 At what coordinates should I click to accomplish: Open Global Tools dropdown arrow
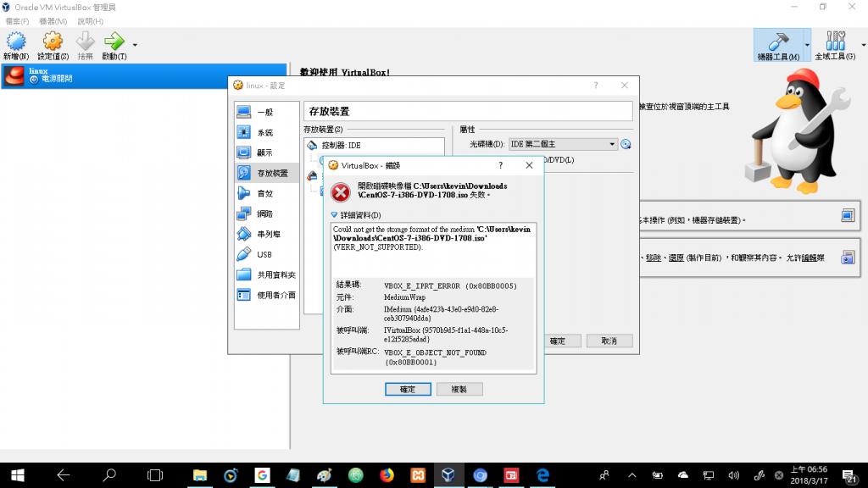(863, 46)
